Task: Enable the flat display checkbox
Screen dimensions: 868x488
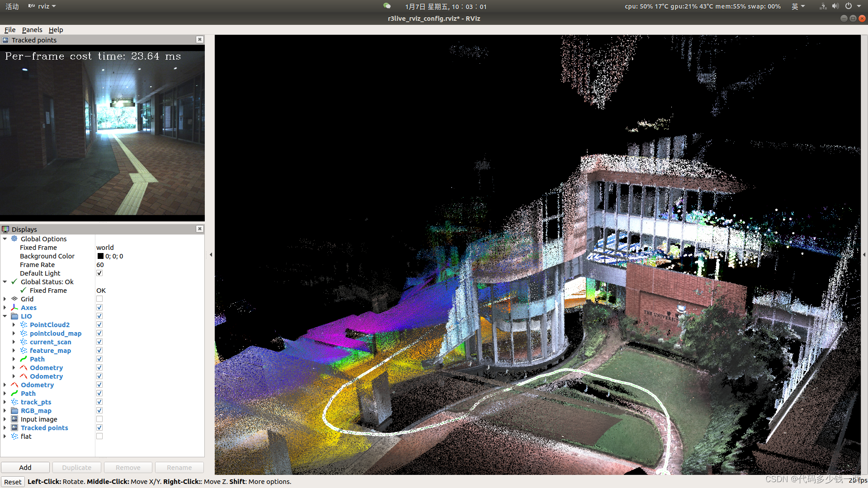Action: coord(99,436)
